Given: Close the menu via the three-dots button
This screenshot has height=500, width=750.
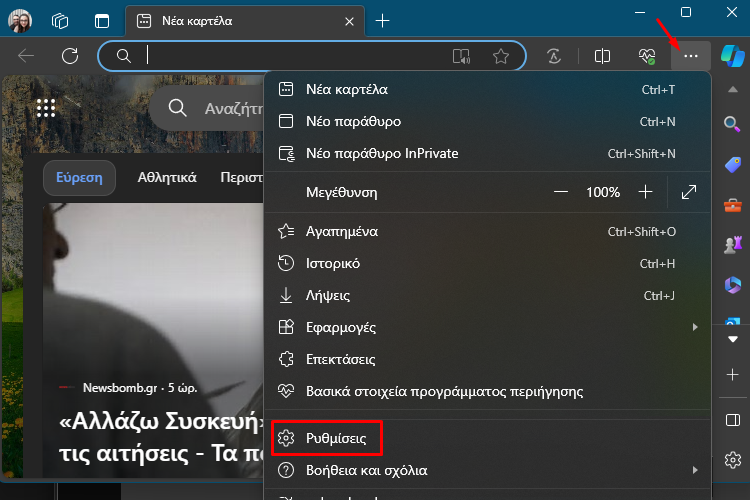Looking at the screenshot, I should pos(691,56).
